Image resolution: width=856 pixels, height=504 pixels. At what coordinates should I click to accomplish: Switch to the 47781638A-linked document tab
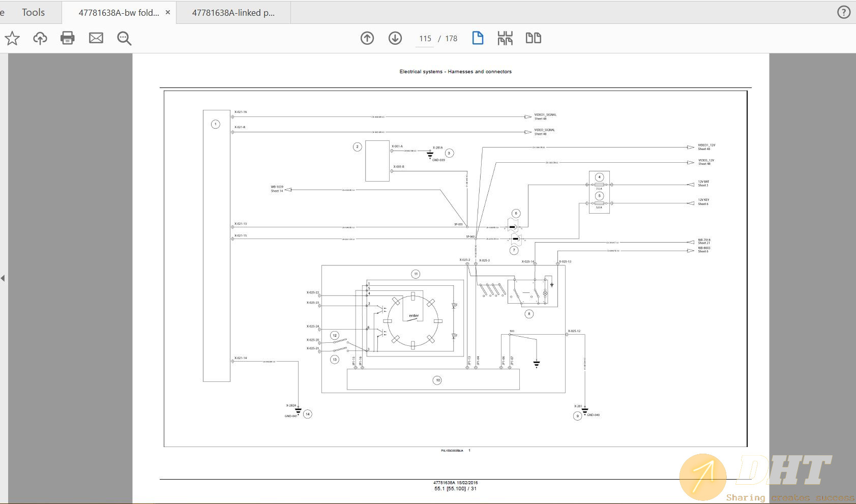point(233,13)
